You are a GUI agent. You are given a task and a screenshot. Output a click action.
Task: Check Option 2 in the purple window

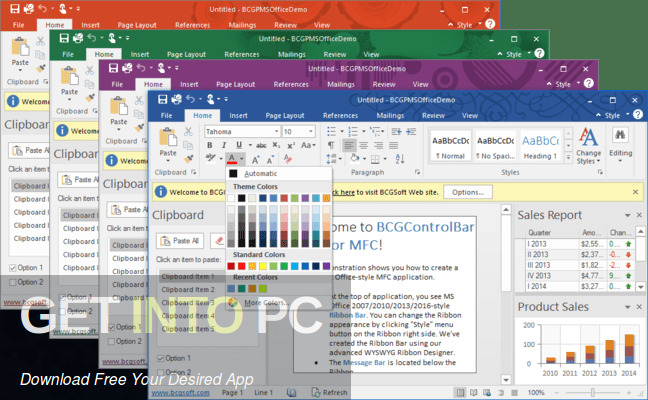click(111, 341)
